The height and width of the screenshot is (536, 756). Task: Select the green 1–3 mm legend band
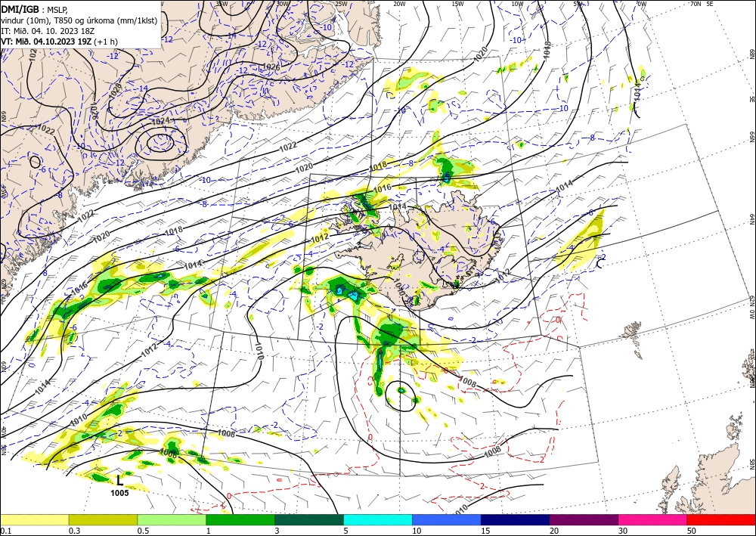pos(240,519)
